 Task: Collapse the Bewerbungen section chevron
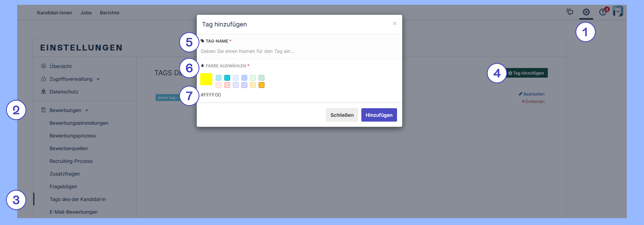87,110
